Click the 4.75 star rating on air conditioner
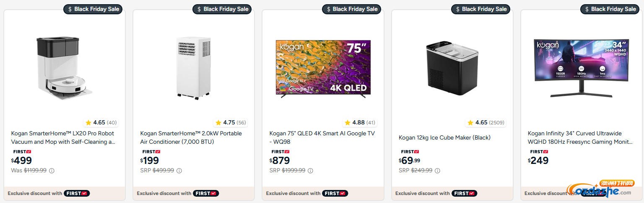The width and height of the screenshot is (644, 203). click(230, 123)
